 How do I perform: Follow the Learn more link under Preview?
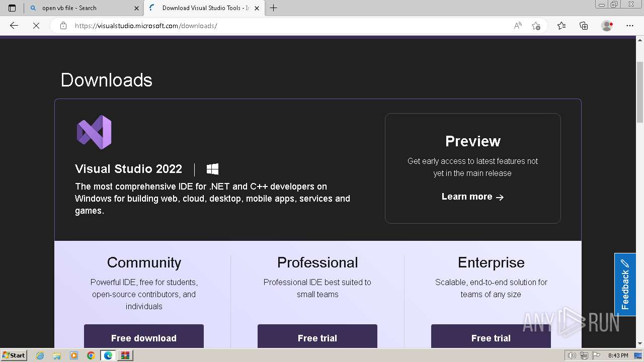(x=472, y=197)
